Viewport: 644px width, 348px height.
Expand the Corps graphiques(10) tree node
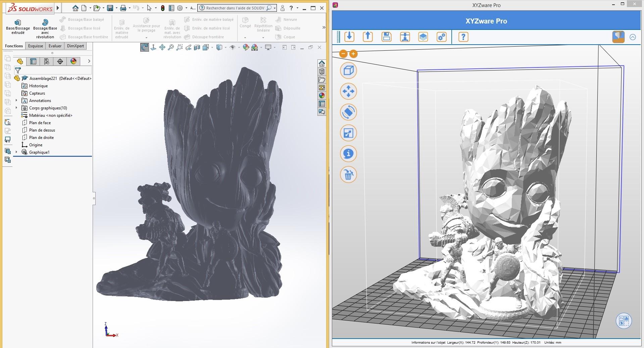(16, 108)
